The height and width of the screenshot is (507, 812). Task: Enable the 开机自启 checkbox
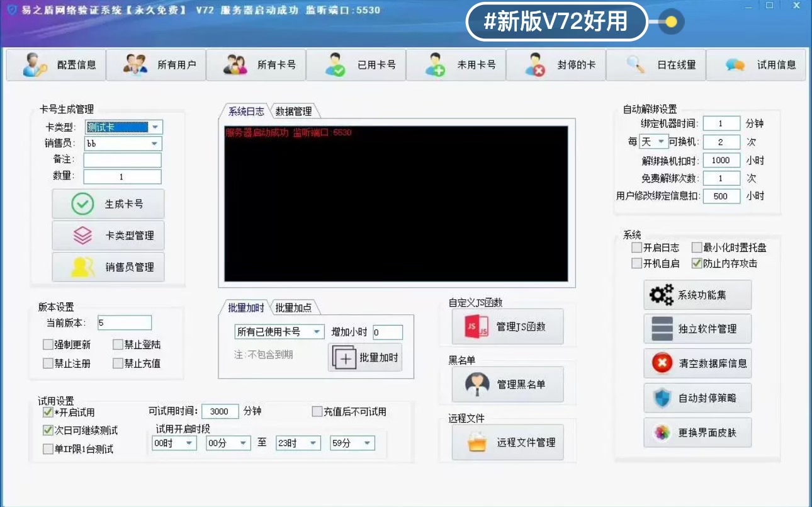637,263
